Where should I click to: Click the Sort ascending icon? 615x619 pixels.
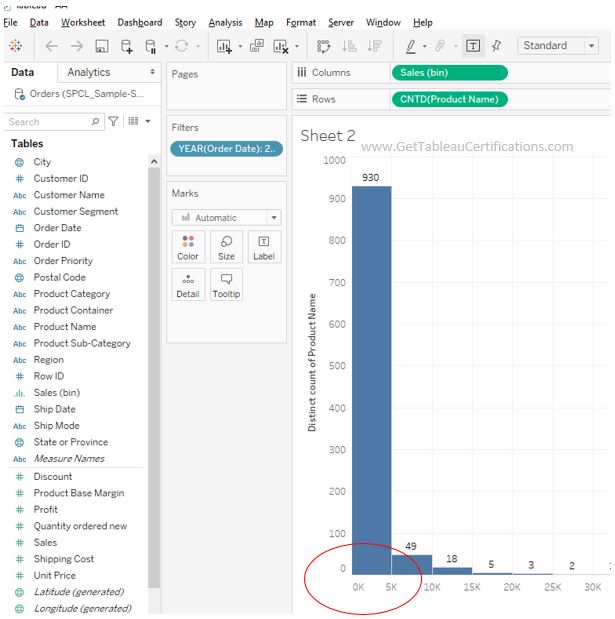tap(349, 46)
